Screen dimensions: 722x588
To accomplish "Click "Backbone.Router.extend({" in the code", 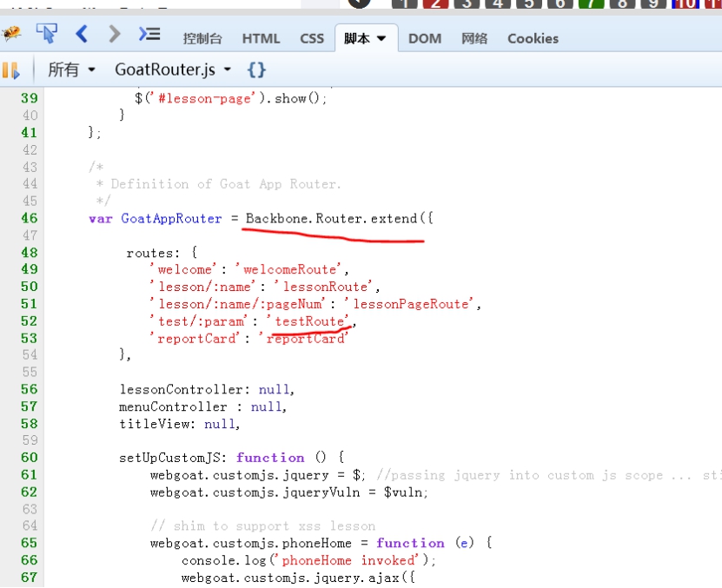I will point(340,218).
